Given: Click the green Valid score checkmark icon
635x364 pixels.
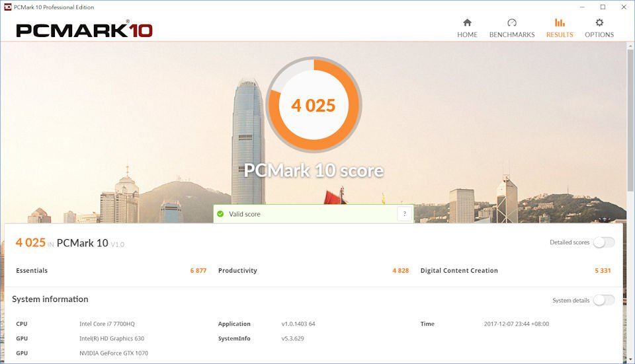Looking at the screenshot, I should (220, 214).
